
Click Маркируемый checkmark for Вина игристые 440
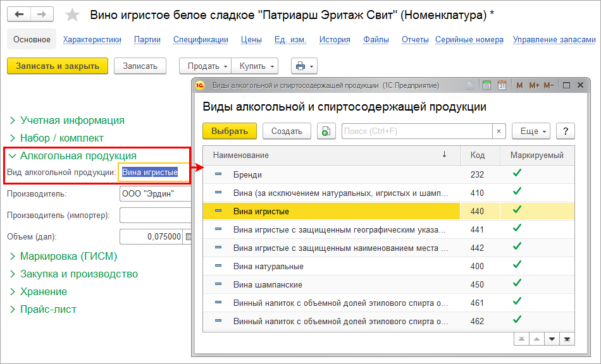tap(517, 210)
